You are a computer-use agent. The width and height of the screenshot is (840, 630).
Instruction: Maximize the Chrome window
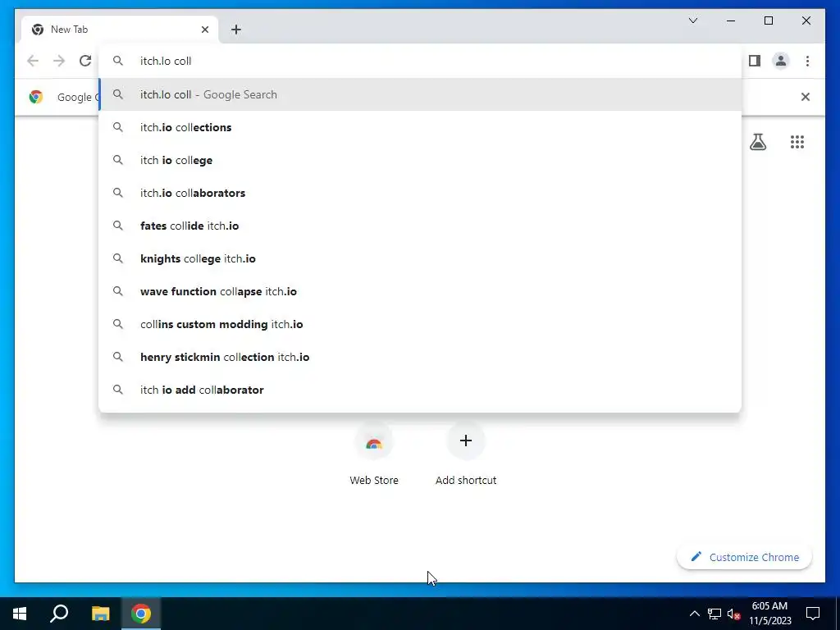click(768, 21)
